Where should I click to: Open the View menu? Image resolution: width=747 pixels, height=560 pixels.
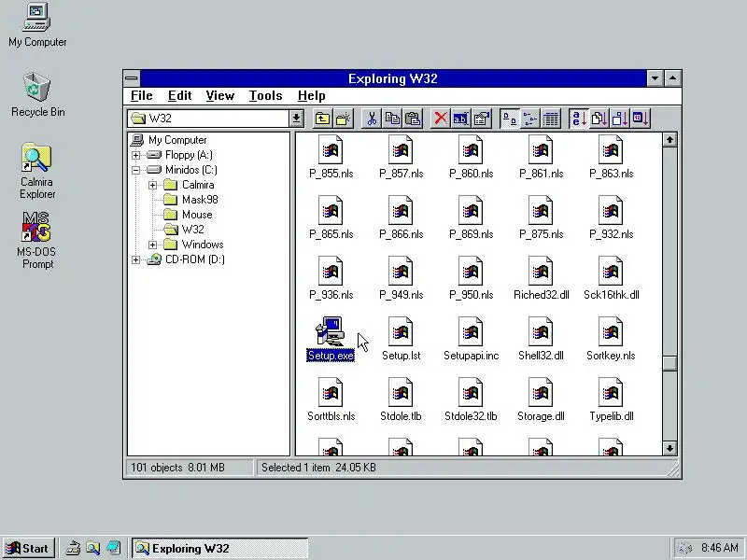coord(220,96)
